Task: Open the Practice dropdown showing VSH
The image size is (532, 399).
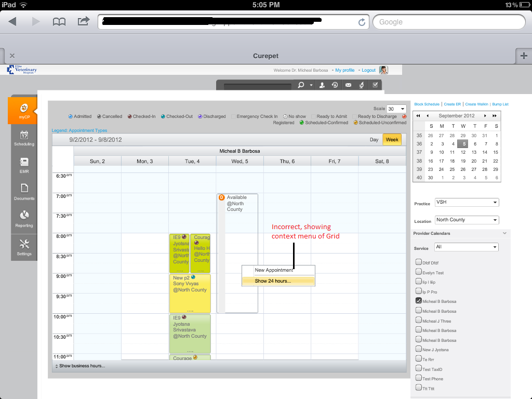Action: tap(467, 202)
